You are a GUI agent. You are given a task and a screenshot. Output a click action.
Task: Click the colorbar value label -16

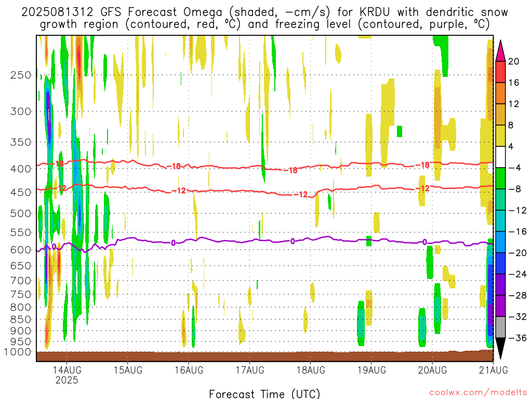click(x=518, y=232)
